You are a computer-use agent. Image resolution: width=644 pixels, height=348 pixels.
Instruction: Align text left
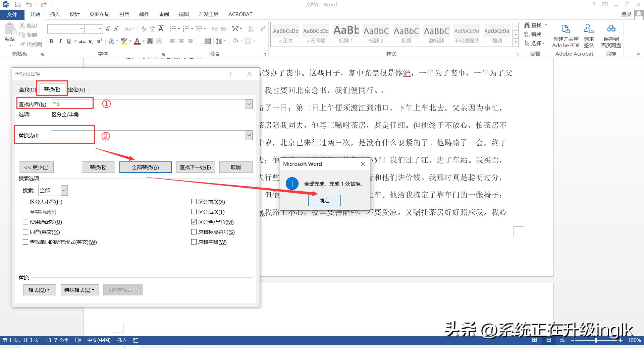click(173, 41)
